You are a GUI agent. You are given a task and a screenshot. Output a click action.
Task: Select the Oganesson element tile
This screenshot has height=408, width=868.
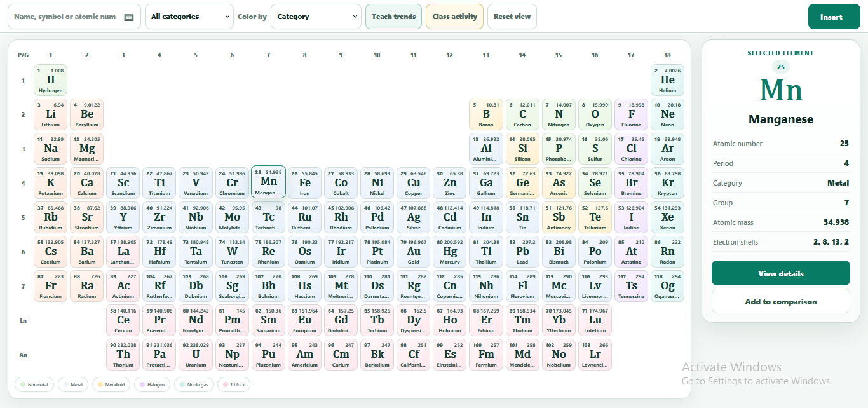pyautogui.click(x=668, y=286)
